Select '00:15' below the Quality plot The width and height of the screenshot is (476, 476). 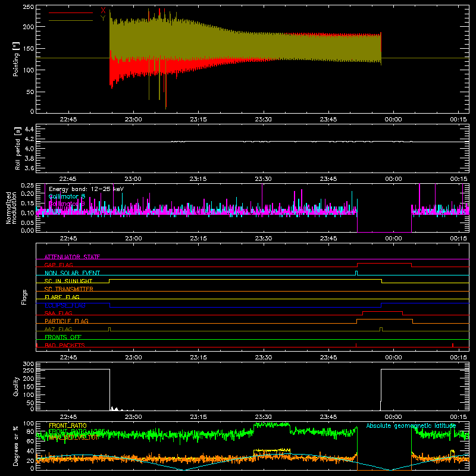(458, 417)
